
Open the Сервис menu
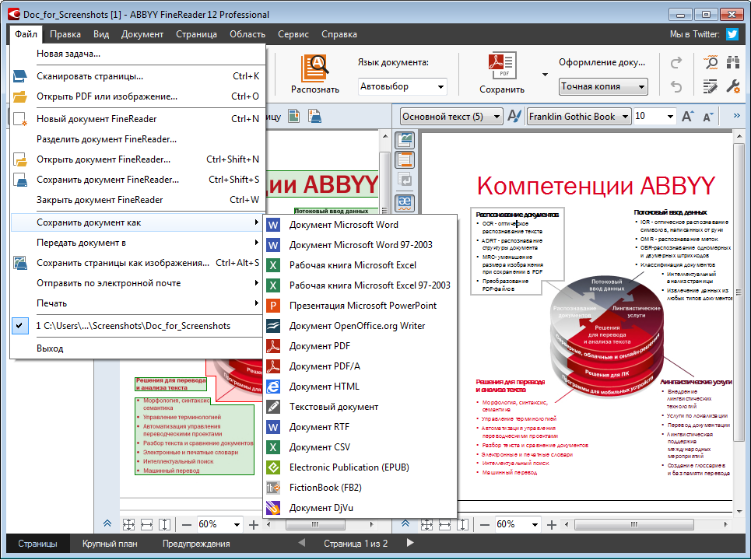point(293,34)
